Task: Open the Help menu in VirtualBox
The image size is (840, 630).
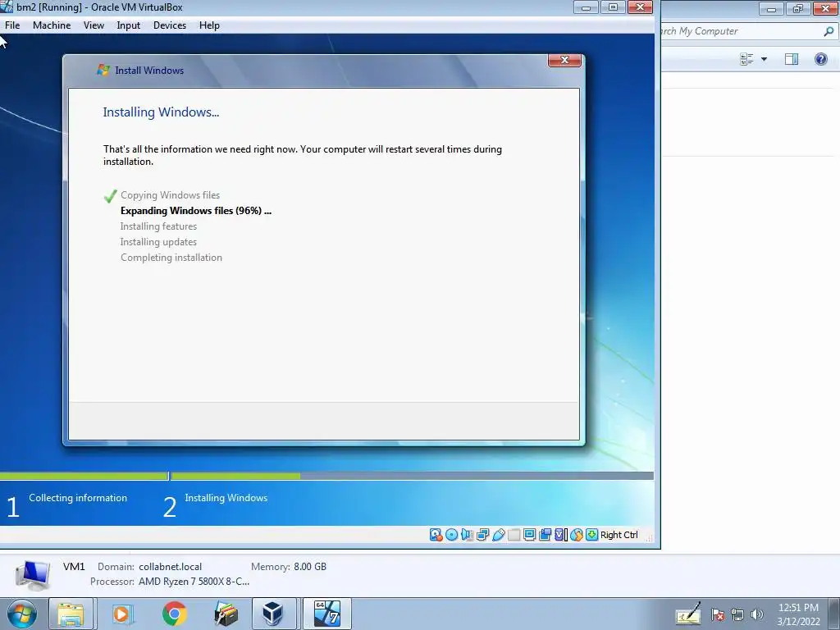Action: [209, 25]
